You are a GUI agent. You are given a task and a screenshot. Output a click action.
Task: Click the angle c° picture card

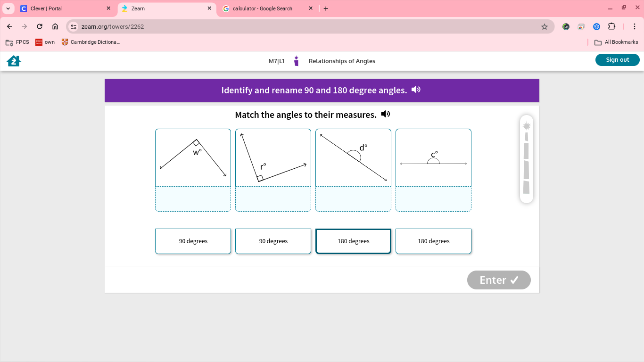click(434, 157)
